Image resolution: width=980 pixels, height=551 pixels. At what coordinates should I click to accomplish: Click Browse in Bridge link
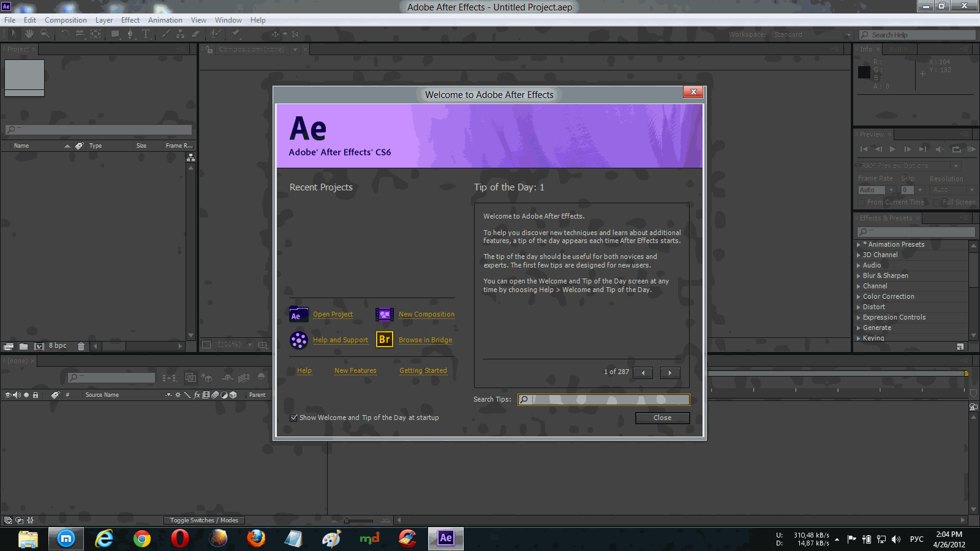[425, 340]
